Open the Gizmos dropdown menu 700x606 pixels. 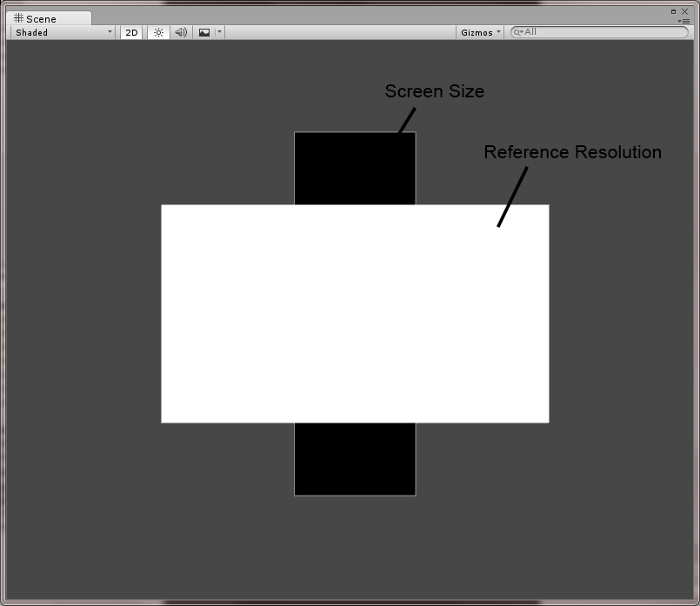[x=481, y=32]
